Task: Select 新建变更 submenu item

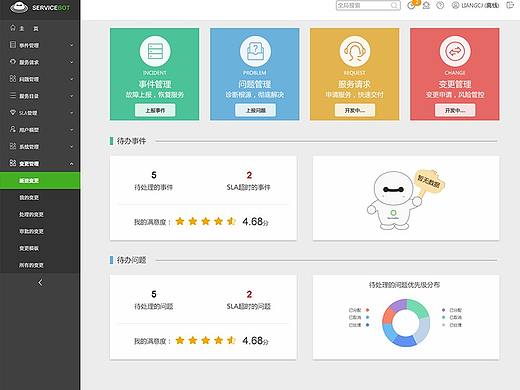Action: (x=40, y=181)
